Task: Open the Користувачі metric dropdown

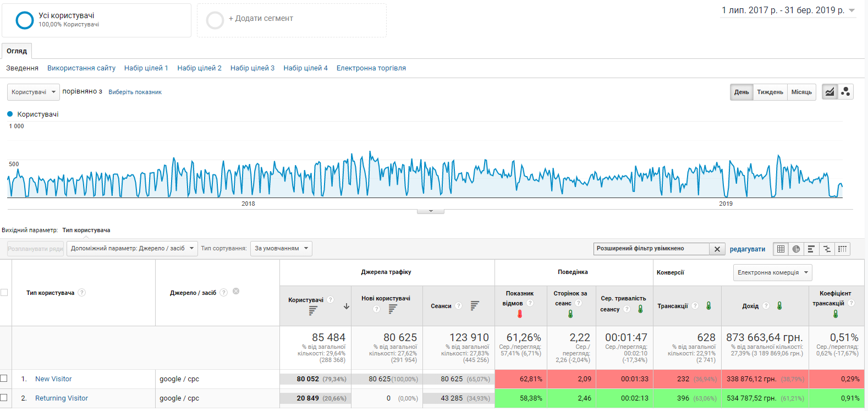Action: (x=33, y=92)
